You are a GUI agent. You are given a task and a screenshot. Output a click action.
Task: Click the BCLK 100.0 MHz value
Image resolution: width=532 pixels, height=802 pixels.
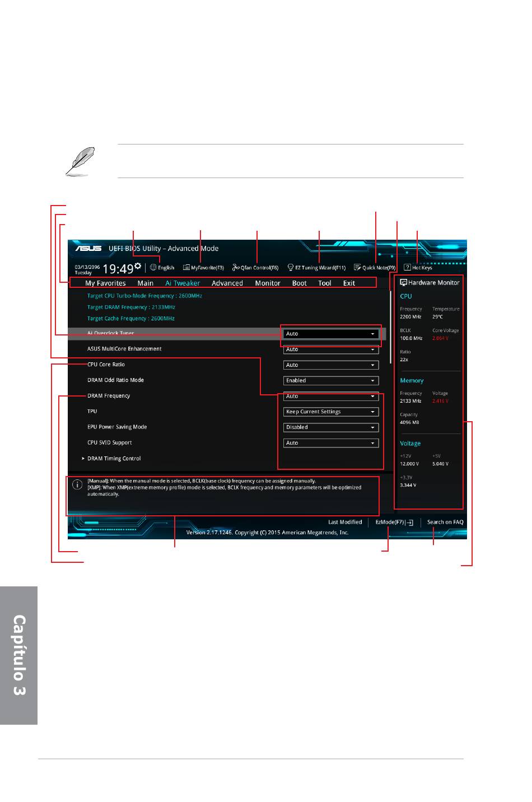click(x=411, y=338)
